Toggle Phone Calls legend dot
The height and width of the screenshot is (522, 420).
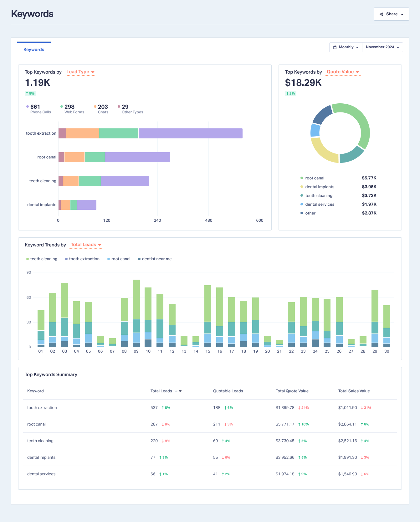(x=28, y=106)
